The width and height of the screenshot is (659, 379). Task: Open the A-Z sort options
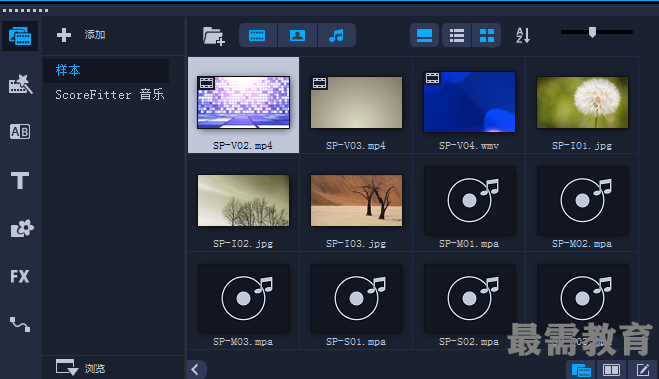click(523, 35)
